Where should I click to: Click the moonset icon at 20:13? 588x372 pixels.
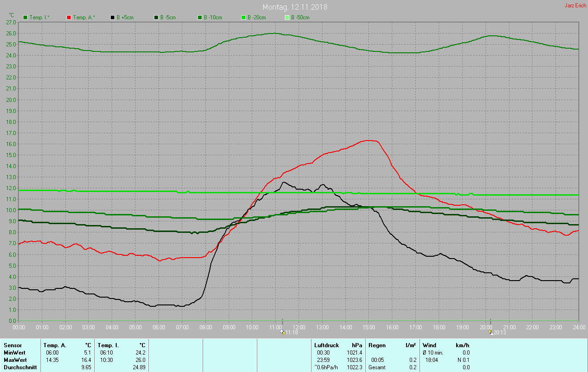490,332
